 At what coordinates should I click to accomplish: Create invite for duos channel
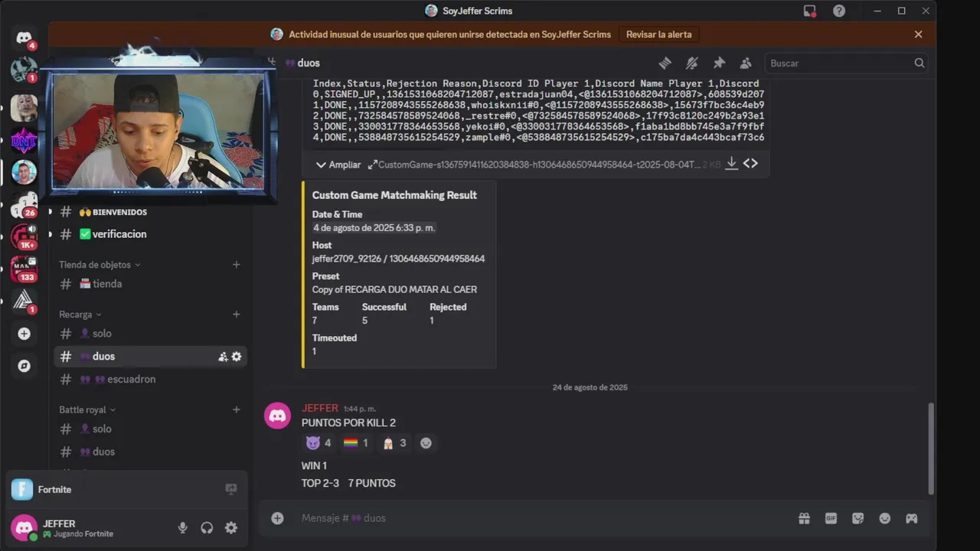pyautogui.click(x=223, y=357)
